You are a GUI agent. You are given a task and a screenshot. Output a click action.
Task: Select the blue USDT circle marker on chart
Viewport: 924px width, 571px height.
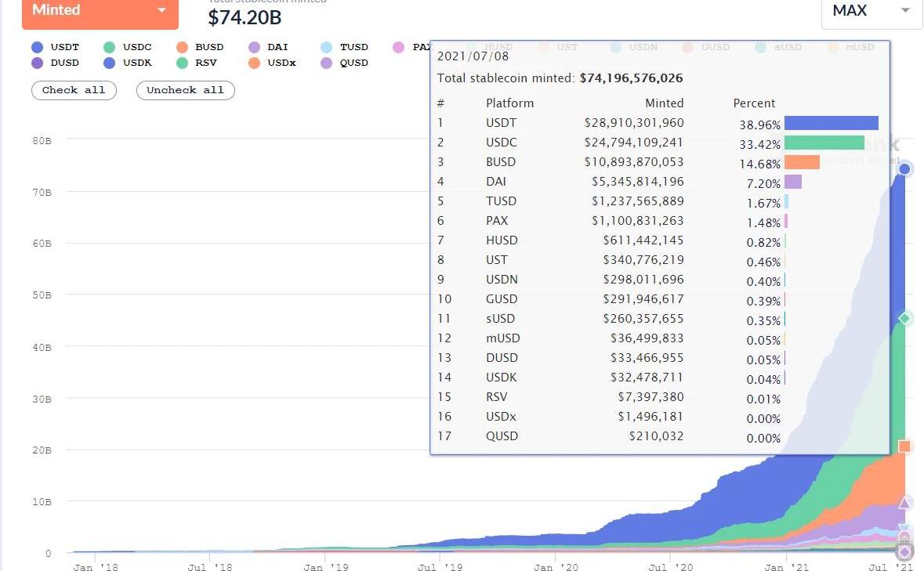[x=904, y=169]
